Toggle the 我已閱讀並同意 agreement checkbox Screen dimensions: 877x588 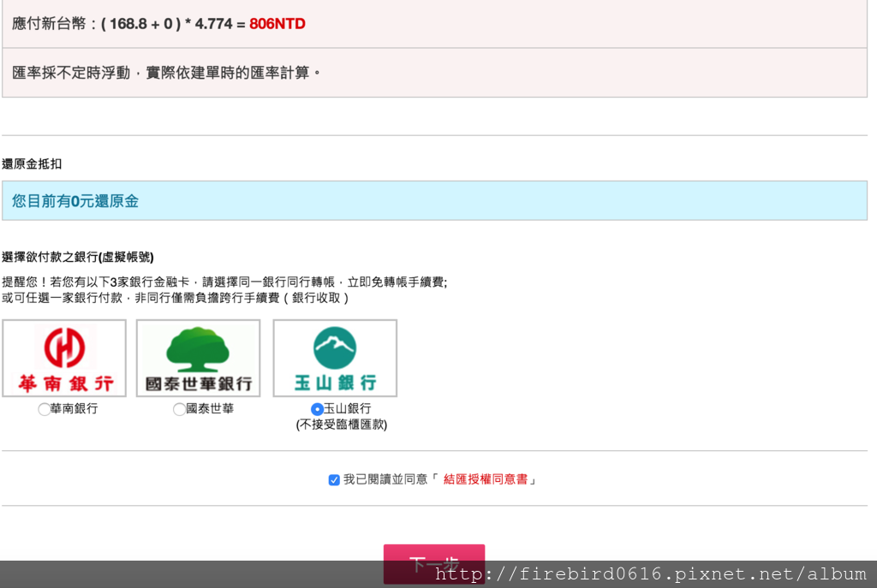334,480
